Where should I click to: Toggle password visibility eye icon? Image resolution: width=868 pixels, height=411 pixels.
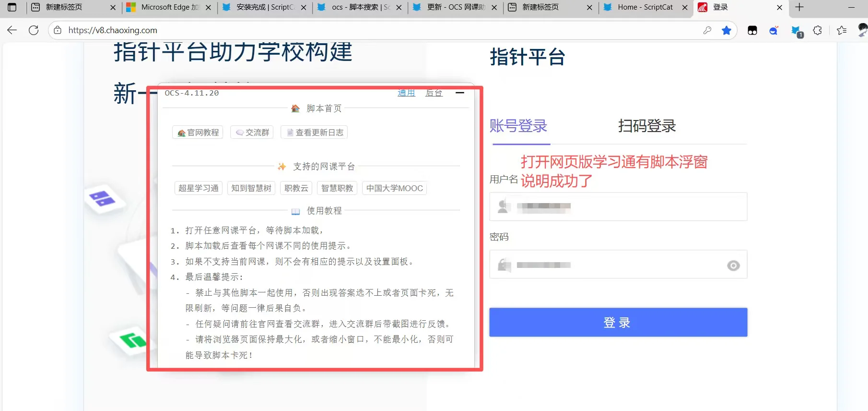click(x=733, y=266)
